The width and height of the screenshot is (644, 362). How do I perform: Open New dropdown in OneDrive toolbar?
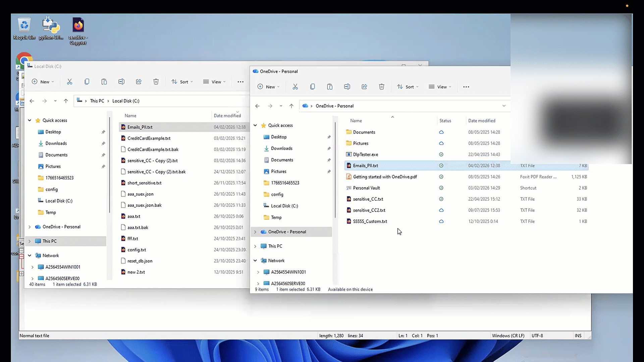268,87
